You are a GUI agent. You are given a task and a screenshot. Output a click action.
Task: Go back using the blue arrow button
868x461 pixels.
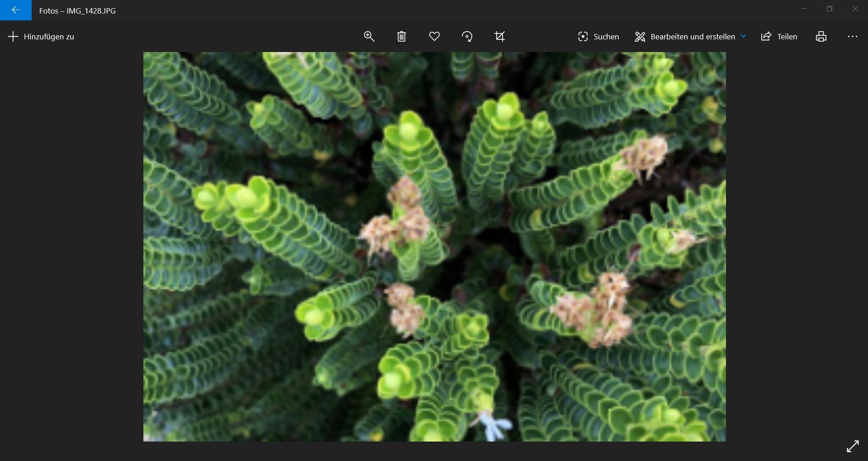coord(16,10)
